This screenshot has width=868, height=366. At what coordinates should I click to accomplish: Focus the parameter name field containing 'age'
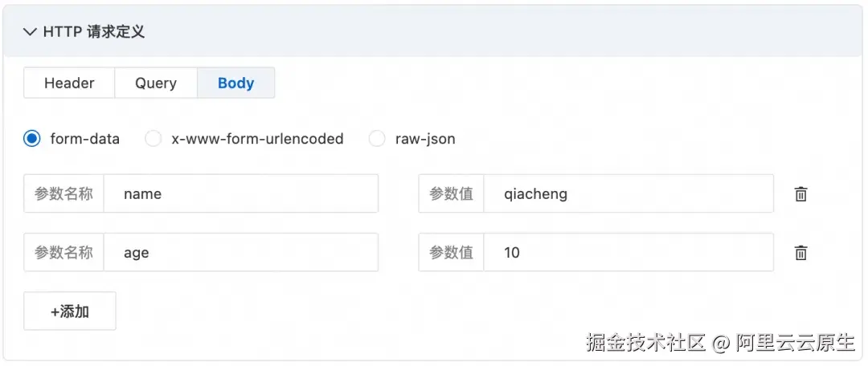(241, 253)
